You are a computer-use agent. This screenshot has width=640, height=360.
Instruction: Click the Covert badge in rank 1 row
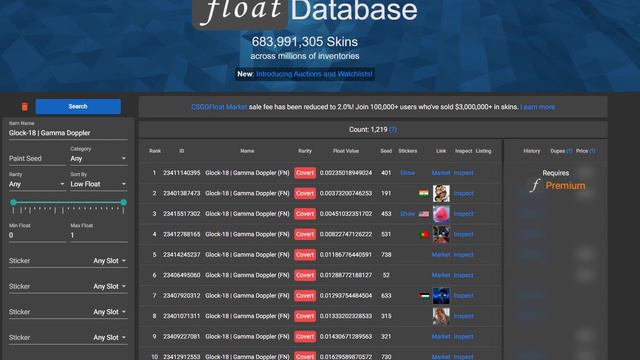pos(305,173)
